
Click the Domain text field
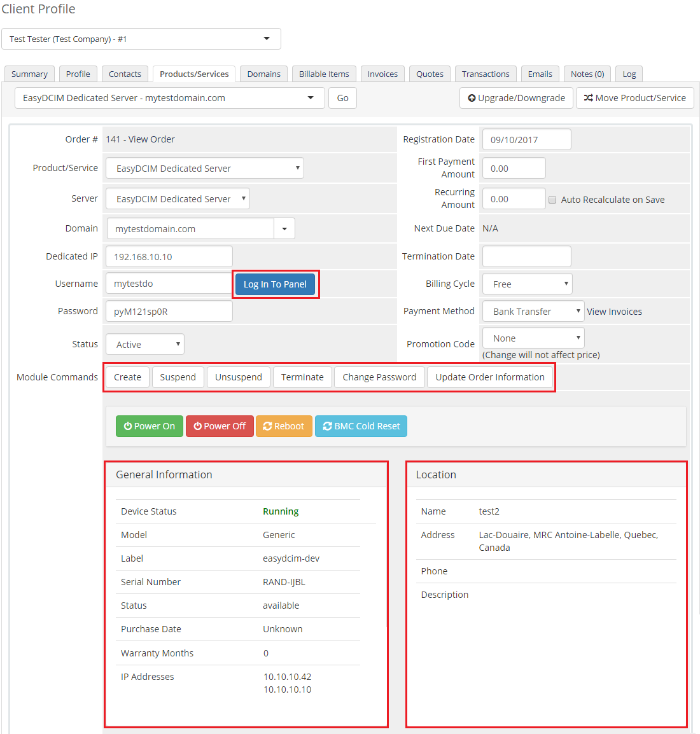point(190,228)
